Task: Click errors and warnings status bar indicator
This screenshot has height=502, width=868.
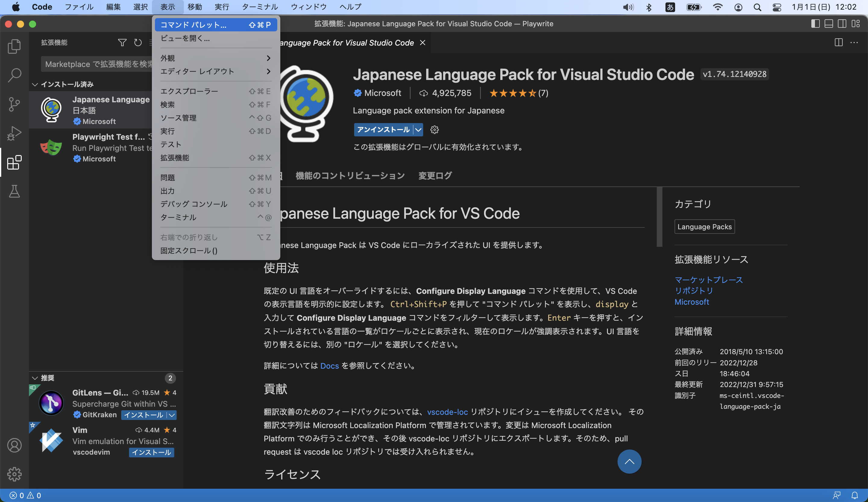Action: (x=25, y=495)
